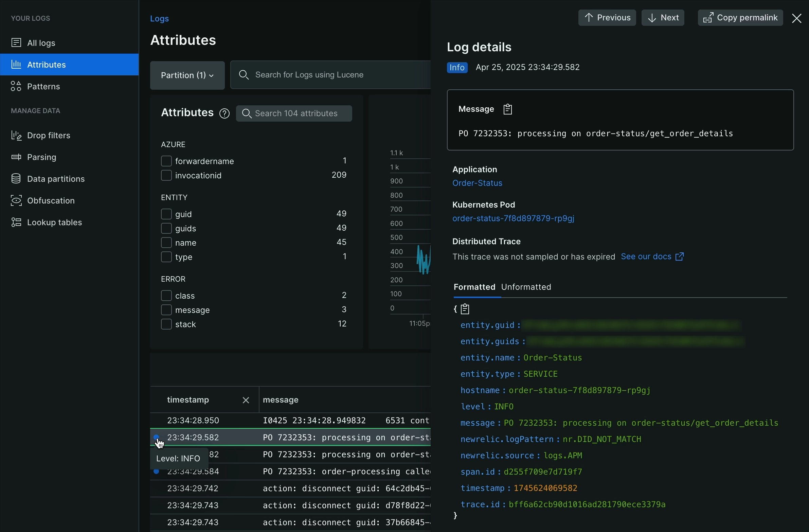Open the Obfuscation settings

click(x=51, y=201)
